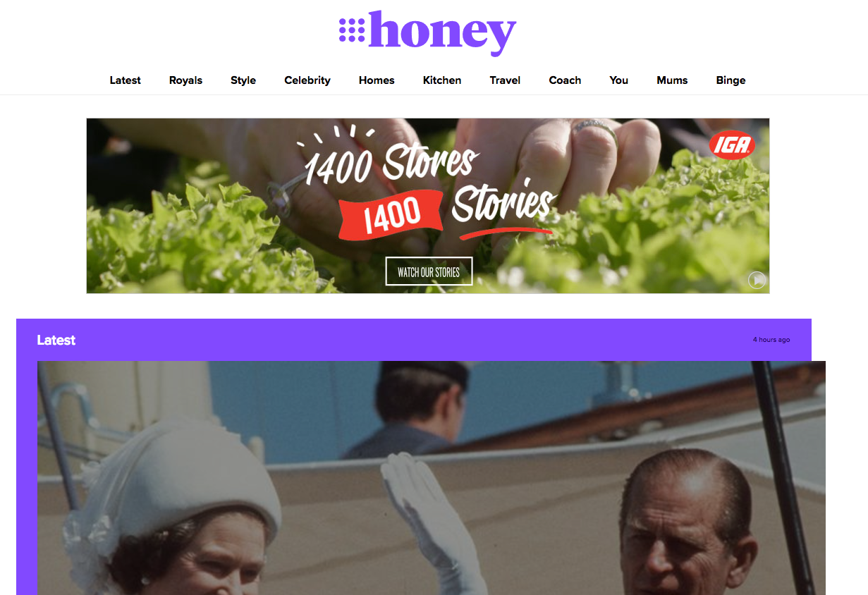Open the Mums category

(672, 80)
